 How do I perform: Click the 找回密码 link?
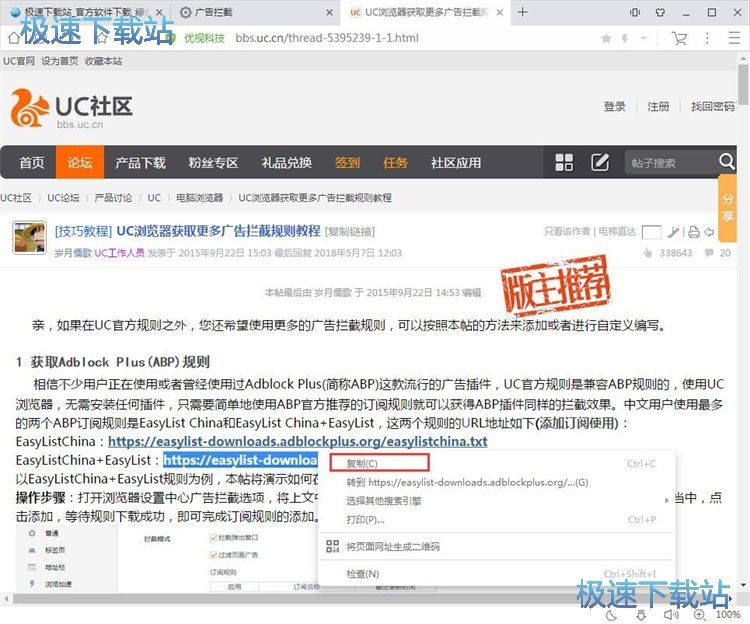pyautogui.click(x=713, y=107)
